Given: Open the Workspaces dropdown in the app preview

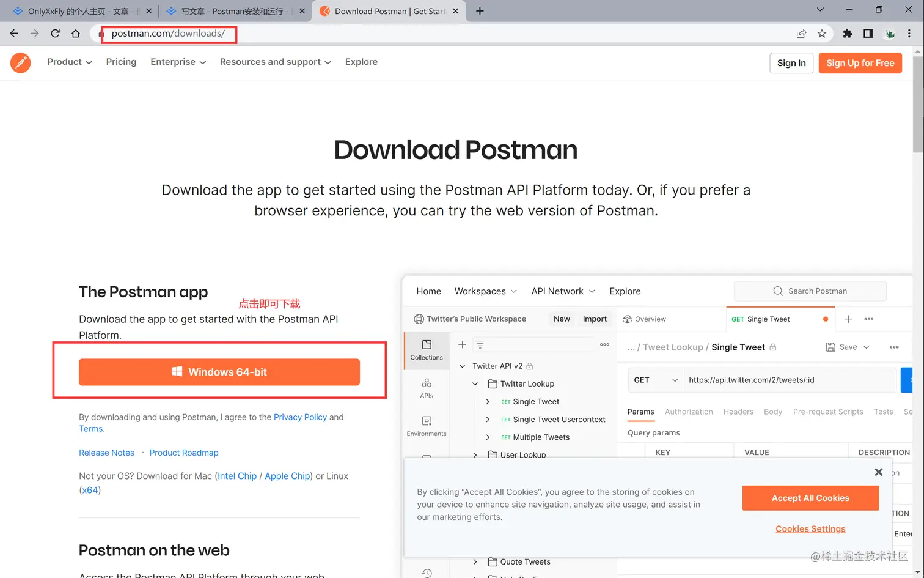Looking at the screenshot, I should (x=486, y=291).
